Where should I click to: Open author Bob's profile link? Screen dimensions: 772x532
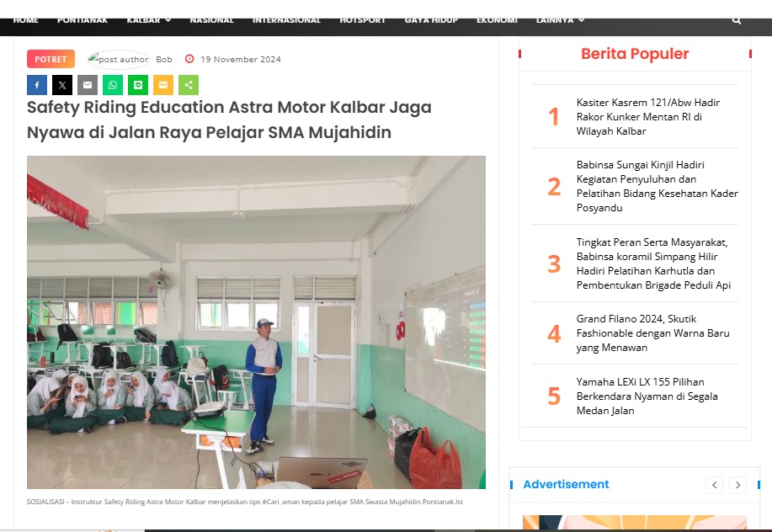point(164,59)
